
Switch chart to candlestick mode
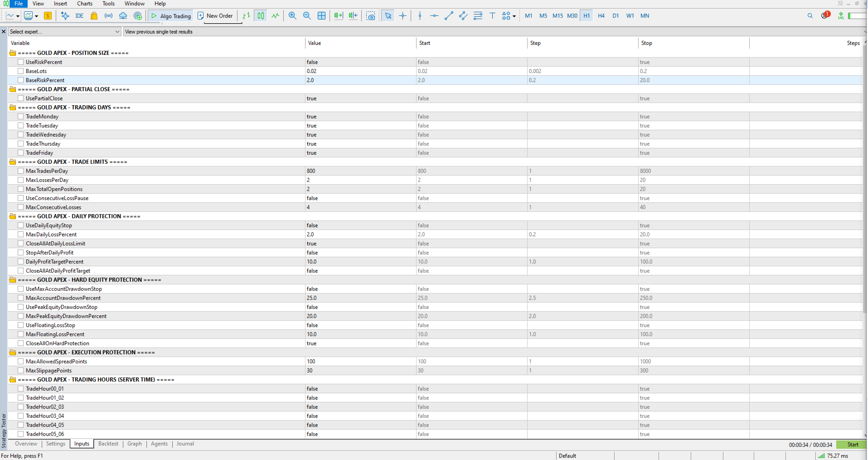tap(261, 16)
